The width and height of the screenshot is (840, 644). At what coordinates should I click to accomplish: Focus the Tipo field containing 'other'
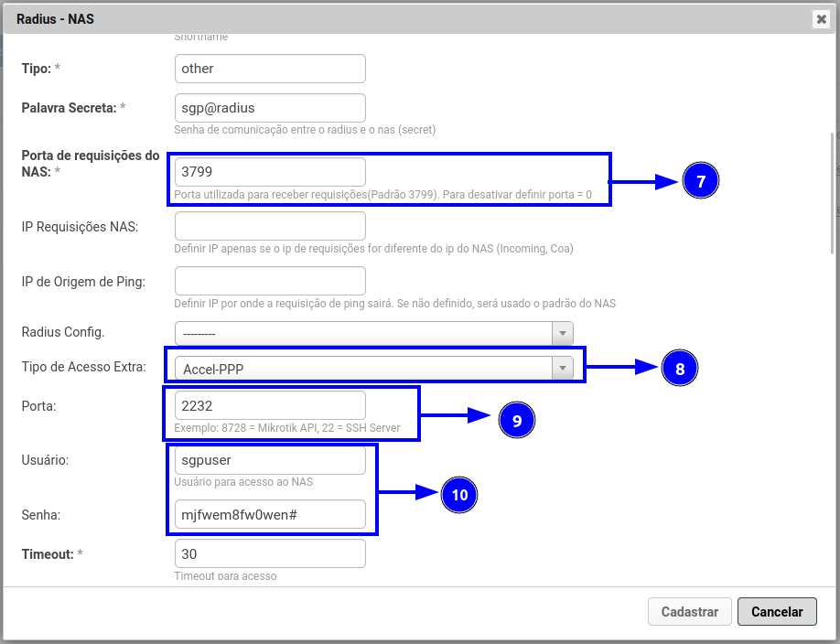click(270, 69)
